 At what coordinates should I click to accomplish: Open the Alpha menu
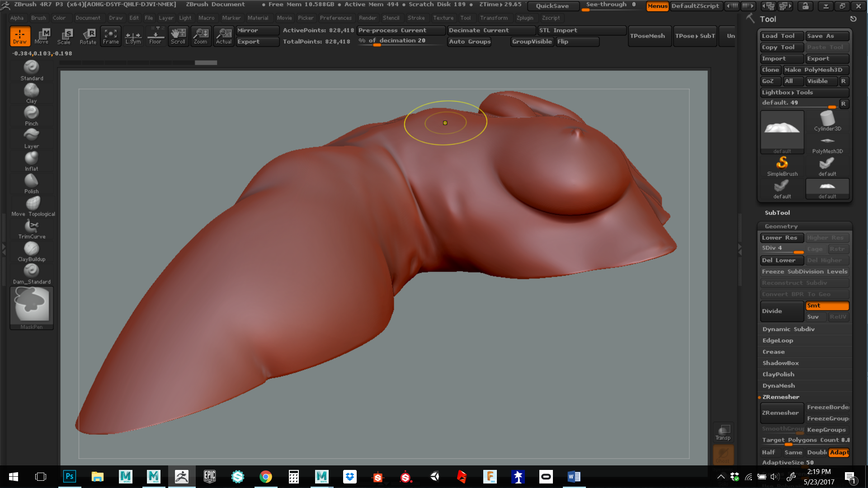click(17, 18)
